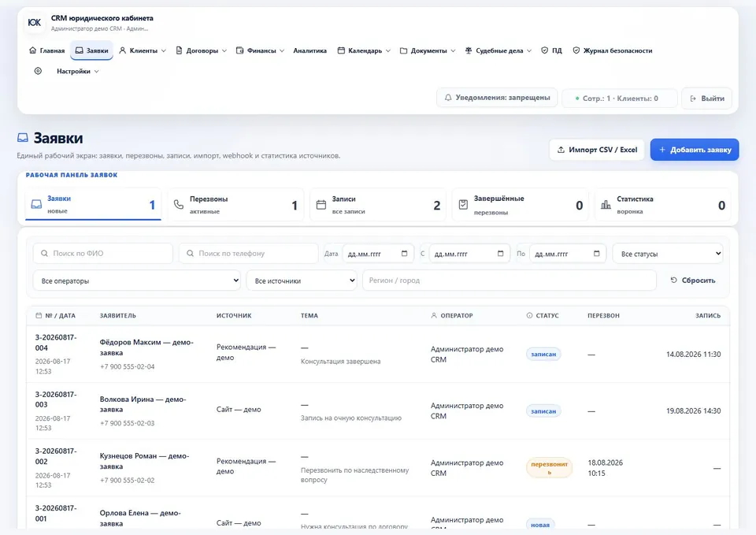
Task: Click the СТАТУС column header
Action: click(543, 315)
